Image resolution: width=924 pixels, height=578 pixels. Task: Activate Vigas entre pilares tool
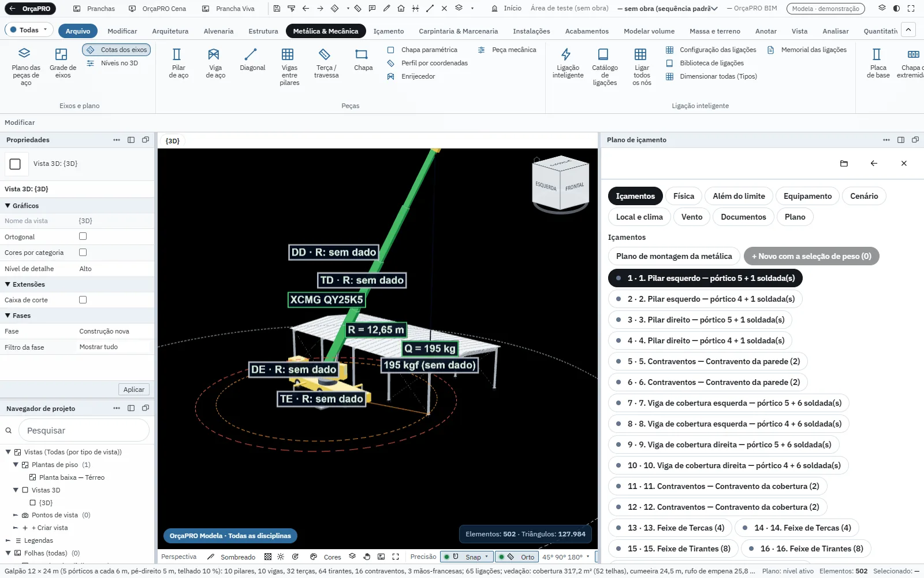[x=289, y=66]
